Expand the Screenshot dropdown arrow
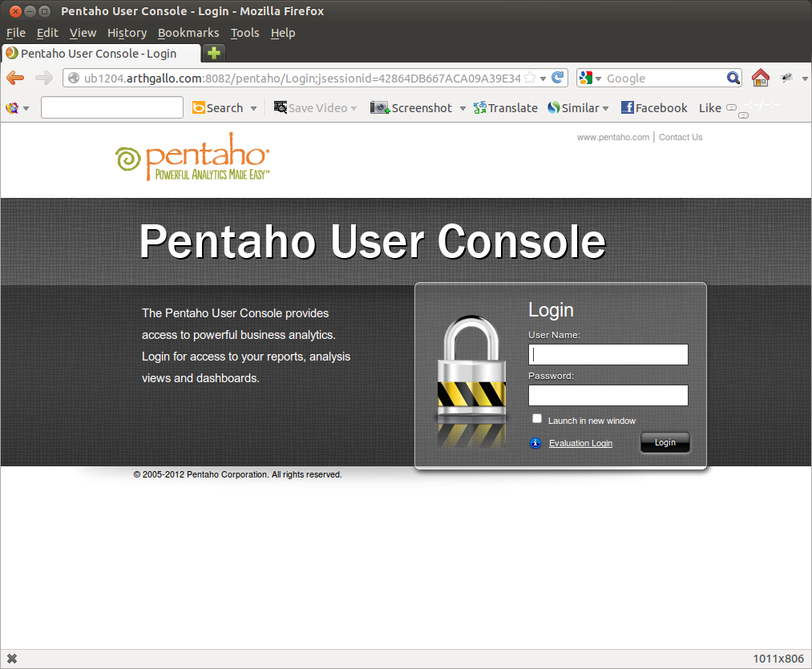This screenshot has width=812, height=669. 463,108
